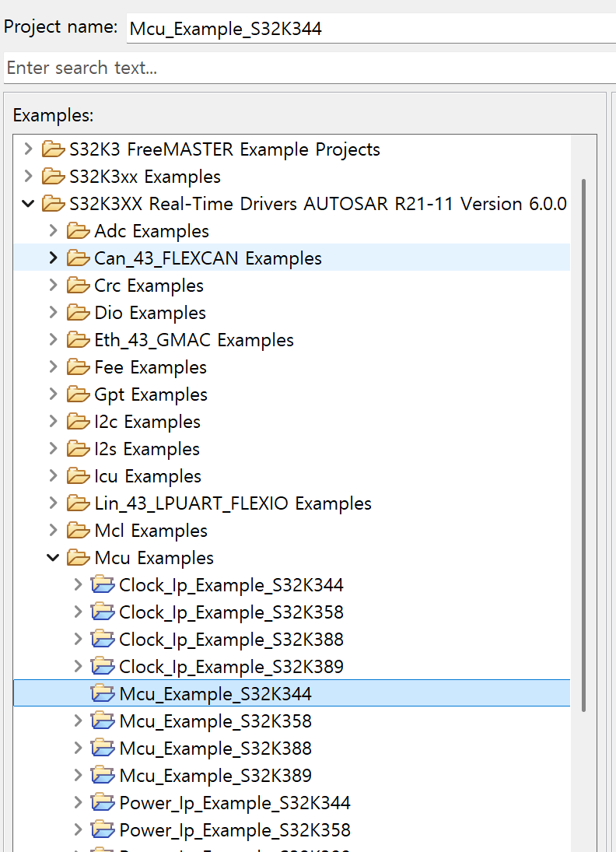The width and height of the screenshot is (616, 852).
Task: Expand Clock_Ip_Example_S32K358 project arrow
Action: (79, 612)
